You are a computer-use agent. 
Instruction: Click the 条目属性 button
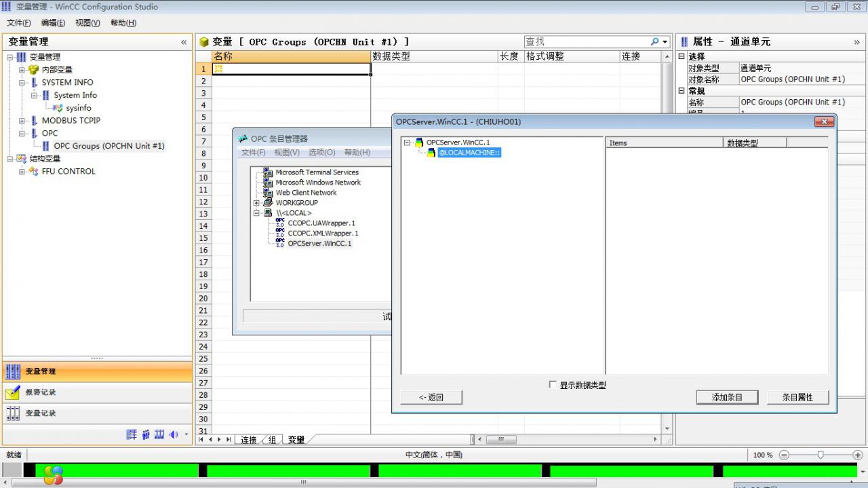click(x=797, y=397)
